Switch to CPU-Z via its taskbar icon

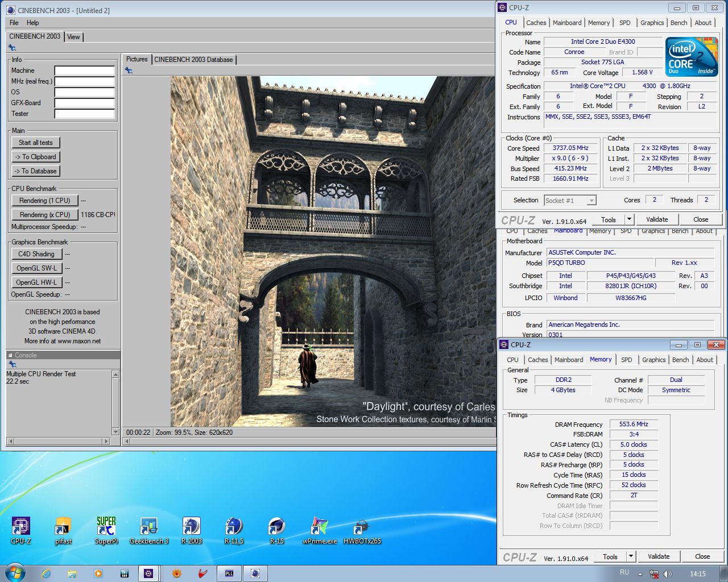point(148,573)
